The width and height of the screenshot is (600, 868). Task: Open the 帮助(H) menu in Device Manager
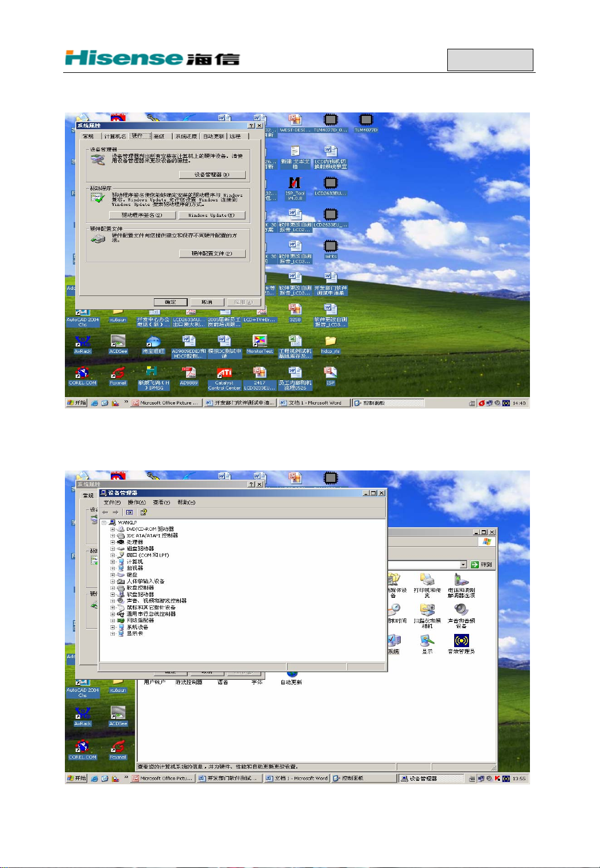point(186,503)
